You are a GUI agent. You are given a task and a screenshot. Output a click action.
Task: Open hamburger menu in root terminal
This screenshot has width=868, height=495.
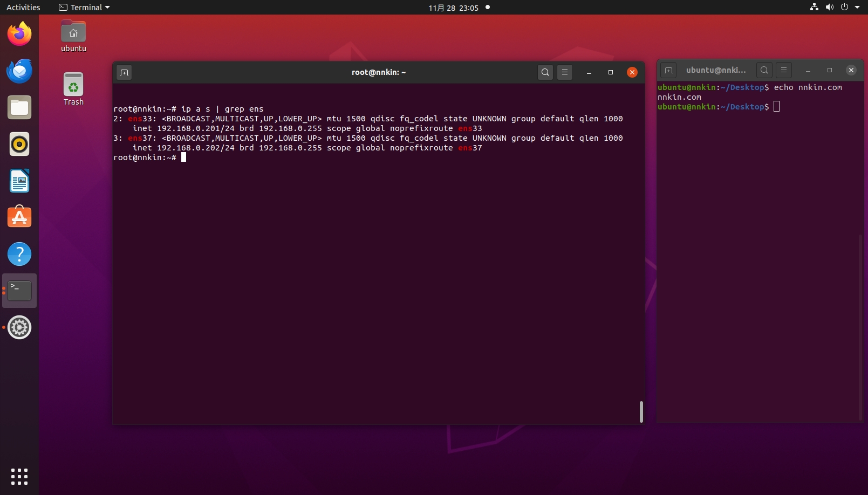click(565, 72)
